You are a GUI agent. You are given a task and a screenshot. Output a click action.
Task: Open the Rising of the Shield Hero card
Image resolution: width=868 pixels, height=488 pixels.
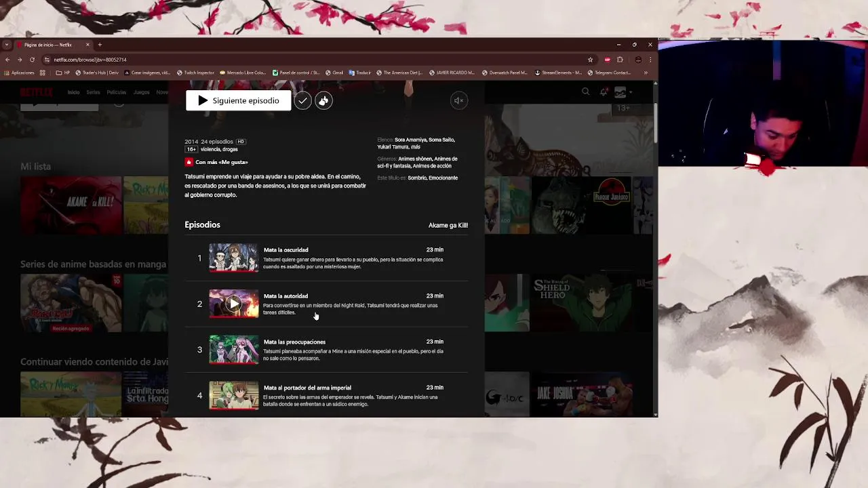click(x=582, y=303)
